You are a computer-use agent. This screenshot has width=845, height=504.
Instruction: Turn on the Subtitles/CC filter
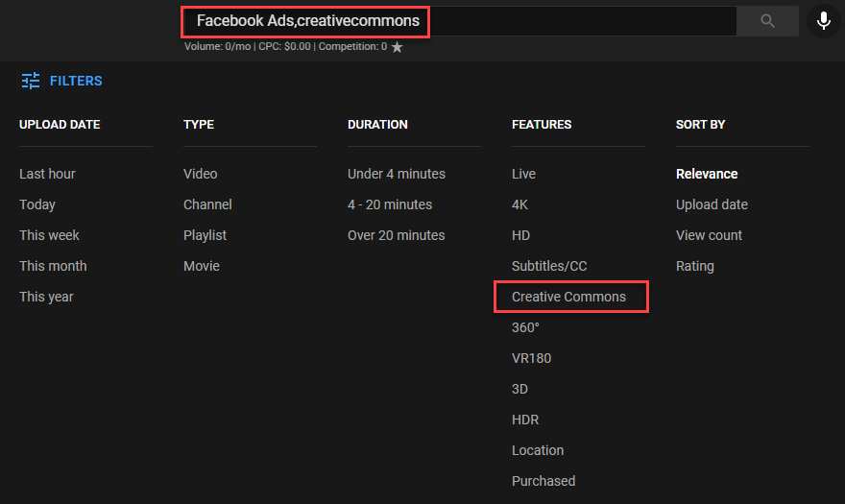[x=549, y=266]
